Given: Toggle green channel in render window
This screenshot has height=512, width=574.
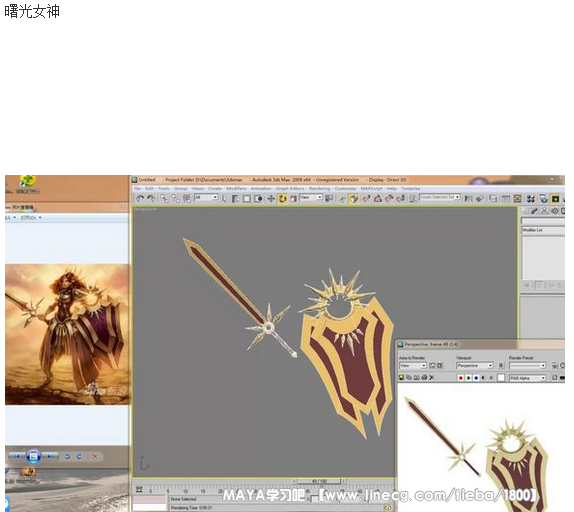Looking at the screenshot, I should (x=468, y=378).
